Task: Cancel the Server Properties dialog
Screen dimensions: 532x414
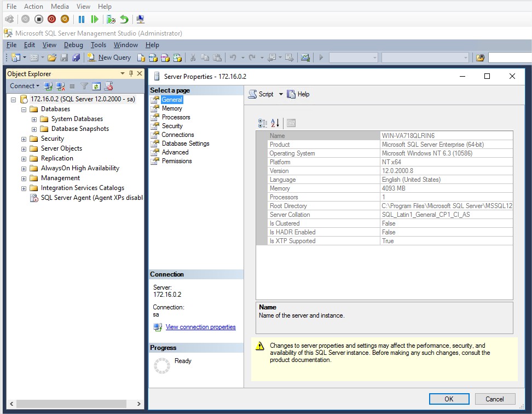Action: pyautogui.click(x=495, y=399)
